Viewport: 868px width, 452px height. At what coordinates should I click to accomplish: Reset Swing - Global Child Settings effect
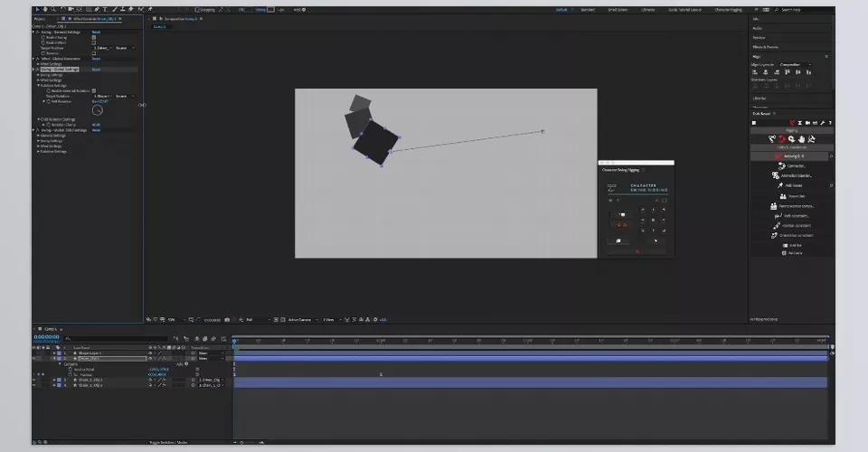[x=97, y=130]
